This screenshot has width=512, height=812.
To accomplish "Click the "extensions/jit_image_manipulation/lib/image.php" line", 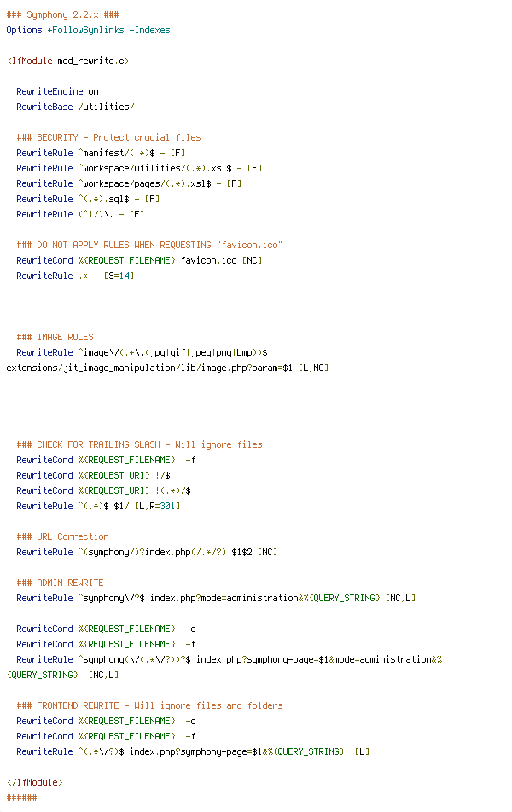I will 167,368.
